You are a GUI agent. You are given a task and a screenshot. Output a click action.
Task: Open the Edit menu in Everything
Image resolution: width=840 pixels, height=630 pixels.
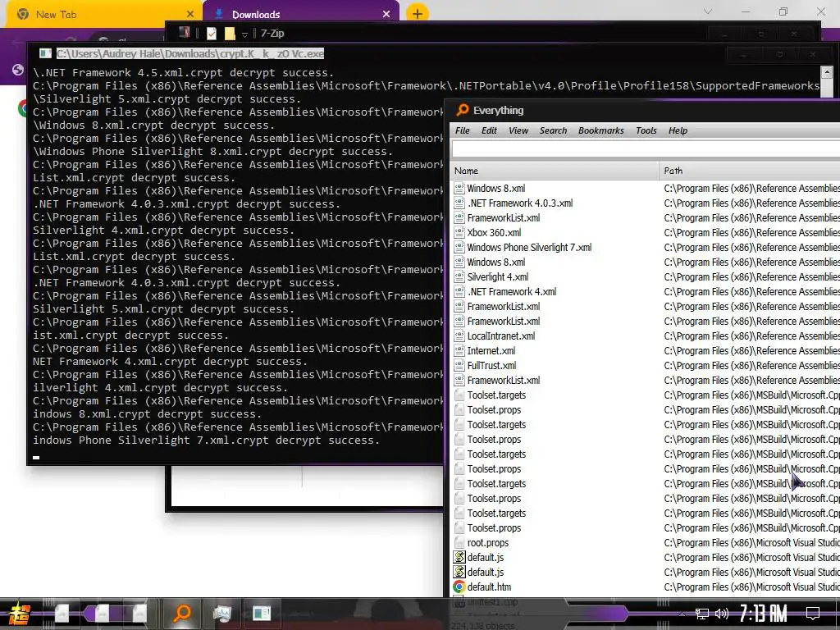[x=489, y=130]
